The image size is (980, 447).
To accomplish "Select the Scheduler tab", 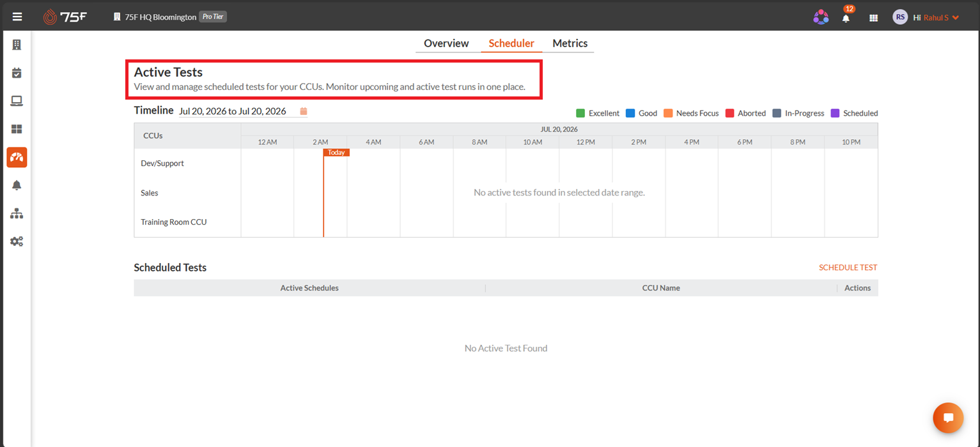I will (x=511, y=43).
